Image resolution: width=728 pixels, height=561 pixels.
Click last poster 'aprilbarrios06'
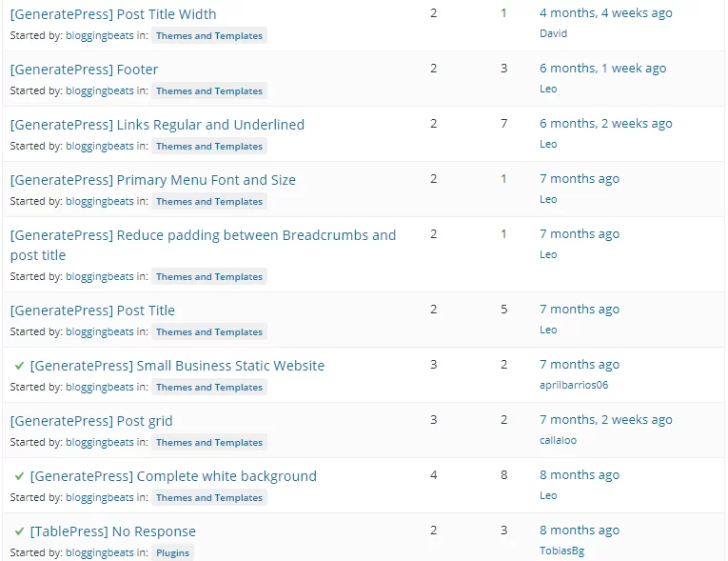[574, 386]
